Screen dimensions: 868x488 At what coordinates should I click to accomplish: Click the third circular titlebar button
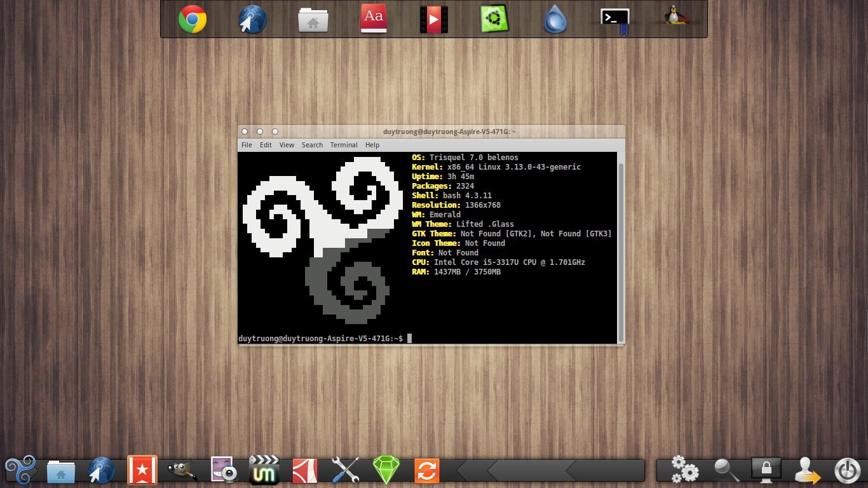(275, 132)
